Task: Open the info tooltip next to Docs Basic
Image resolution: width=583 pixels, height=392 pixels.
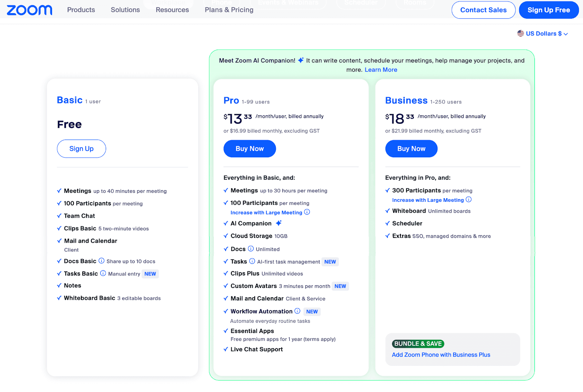Action: [x=101, y=261]
